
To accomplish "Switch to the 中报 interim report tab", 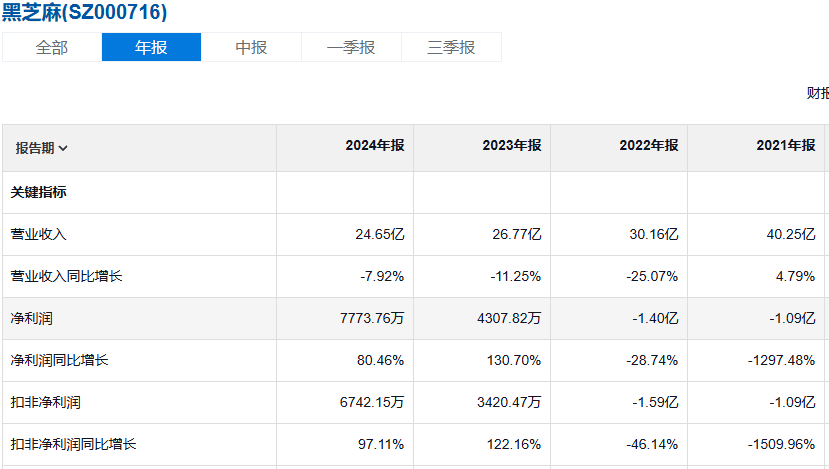I will [251, 48].
